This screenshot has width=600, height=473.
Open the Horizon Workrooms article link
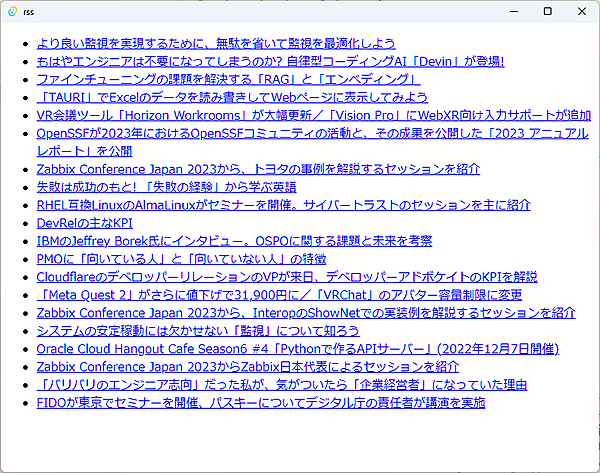click(314, 115)
